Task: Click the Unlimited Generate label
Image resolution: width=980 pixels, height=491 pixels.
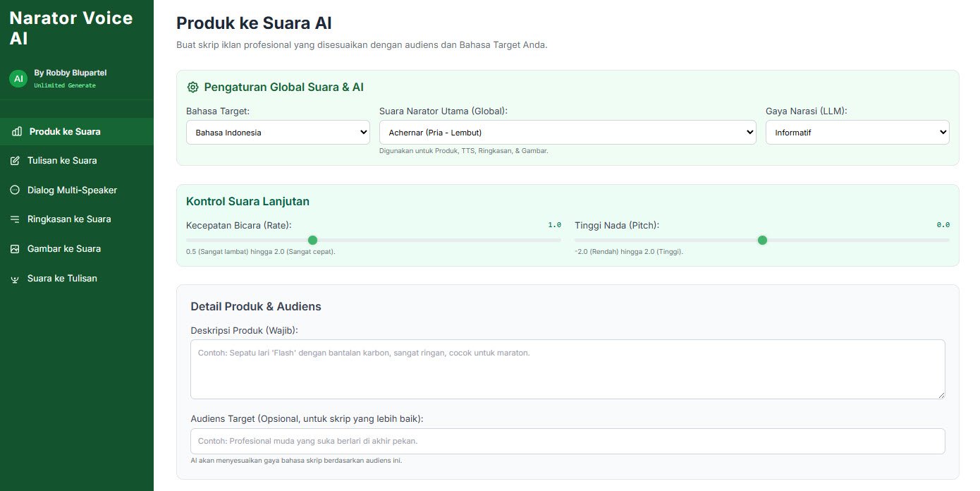Action: 65,85
